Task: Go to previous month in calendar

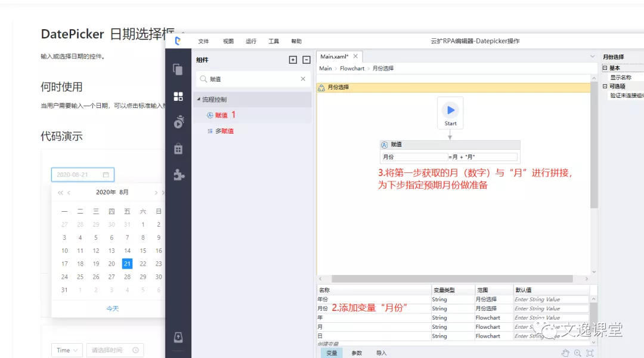Action: pyautogui.click(x=69, y=193)
